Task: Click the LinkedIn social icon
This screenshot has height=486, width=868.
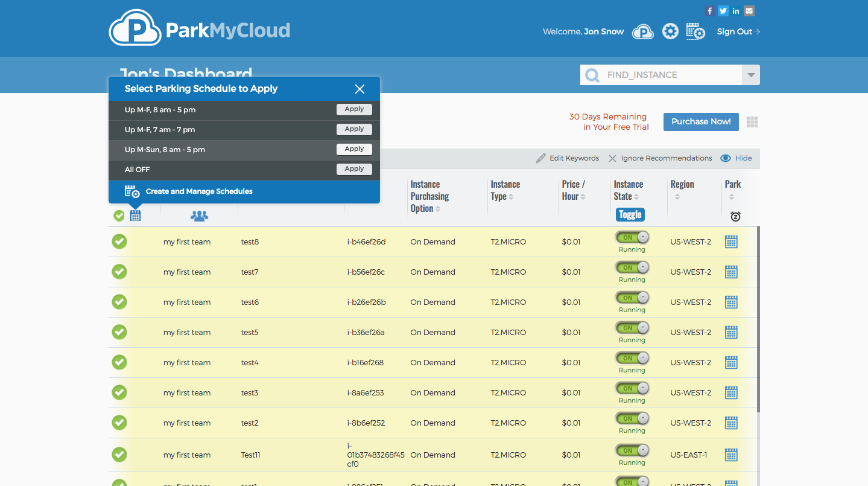Action: [736, 11]
